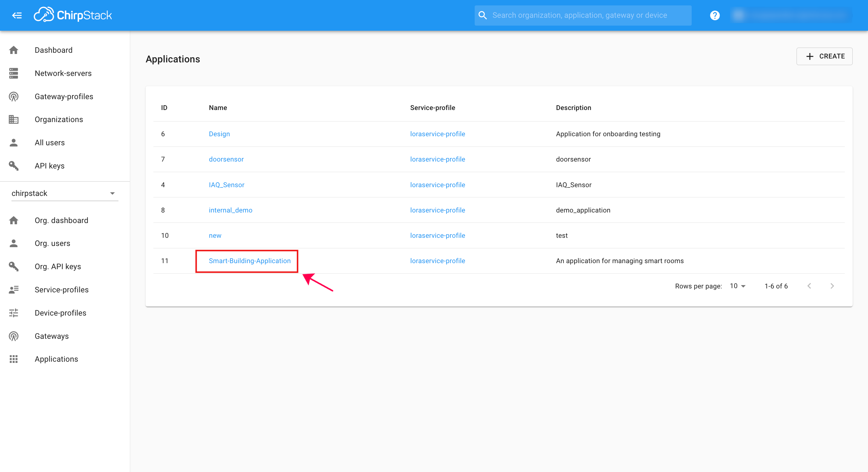The height and width of the screenshot is (472, 868).
Task: Open Org. users in the sidebar
Action: pyautogui.click(x=52, y=243)
